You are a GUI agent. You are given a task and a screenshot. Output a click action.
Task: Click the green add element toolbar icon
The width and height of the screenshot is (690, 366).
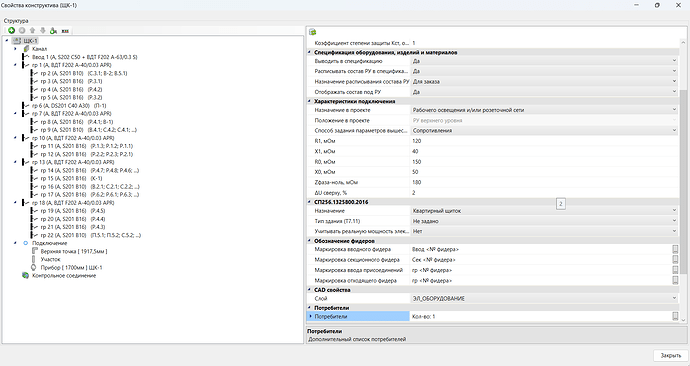coord(11,30)
